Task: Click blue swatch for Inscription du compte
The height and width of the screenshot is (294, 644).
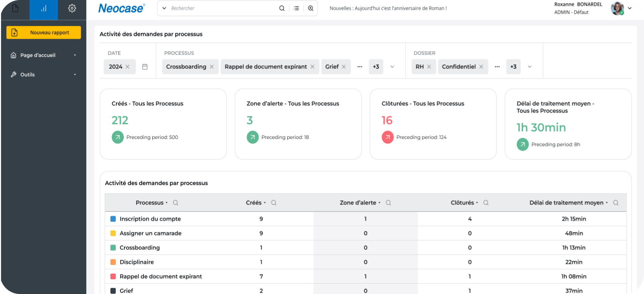Action: (113, 219)
